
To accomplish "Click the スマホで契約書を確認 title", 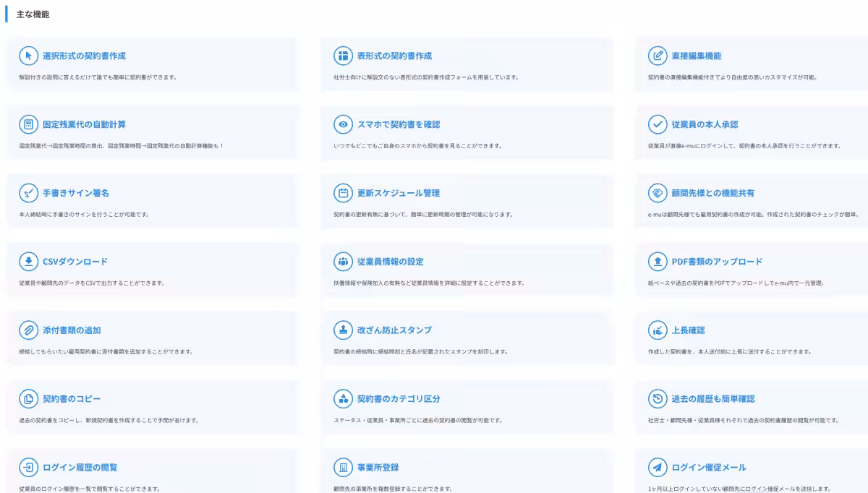I will pos(399,124).
